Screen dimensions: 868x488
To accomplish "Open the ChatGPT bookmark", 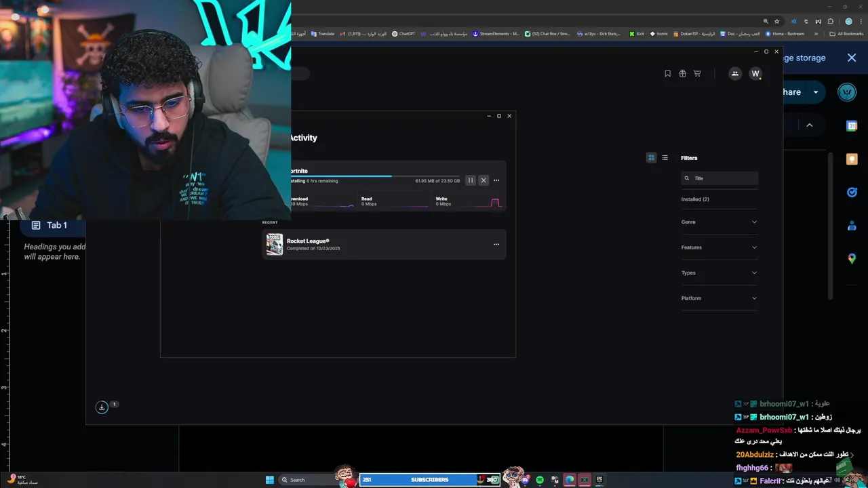I will (x=403, y=33).
